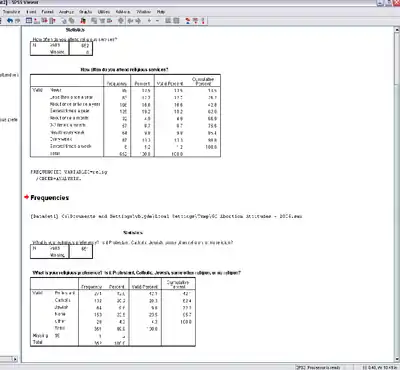Select the FREQUENCIES VARIABLES syntax log text

point(69,175)
